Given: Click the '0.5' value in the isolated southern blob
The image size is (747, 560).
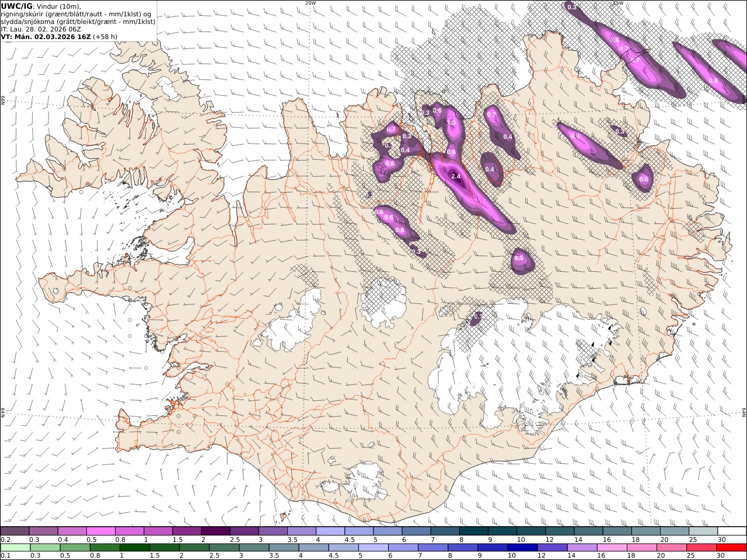Looking at the screenshot, I should coord(519,258).
